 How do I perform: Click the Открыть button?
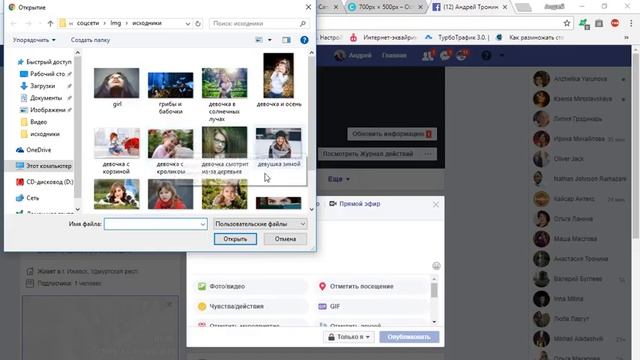235,239
